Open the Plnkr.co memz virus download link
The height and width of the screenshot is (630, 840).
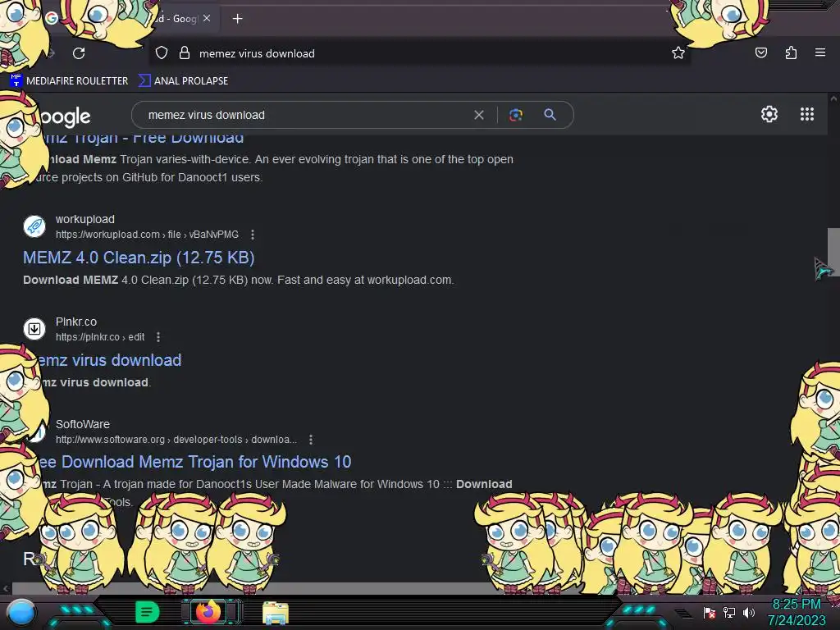coord(109,360)
